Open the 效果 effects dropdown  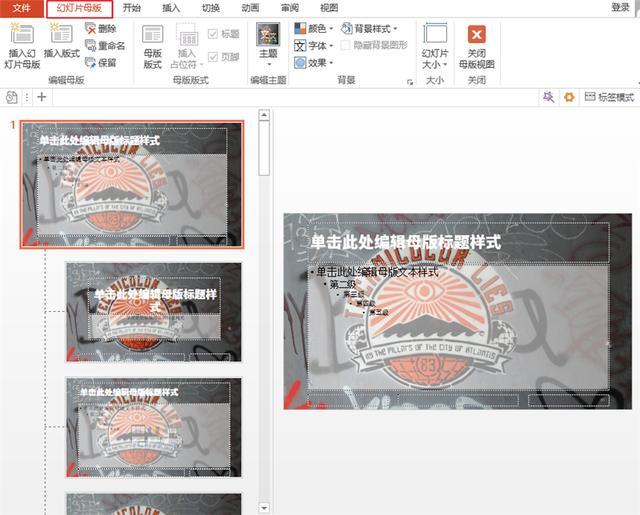[x=313, y=63]
